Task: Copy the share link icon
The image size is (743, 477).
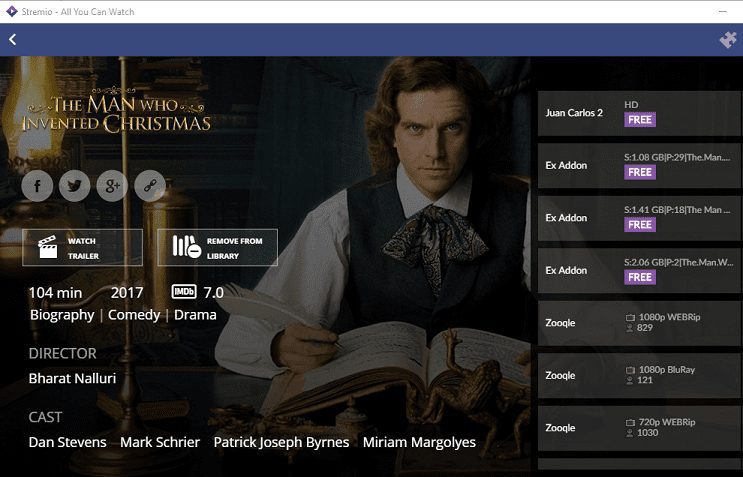Action: [x=150, y=186]
